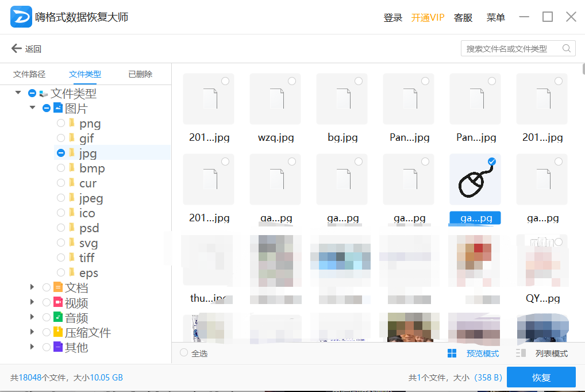Click the search magnifier icon
Viewport: 585px width, 392px height.
[567, 49]
